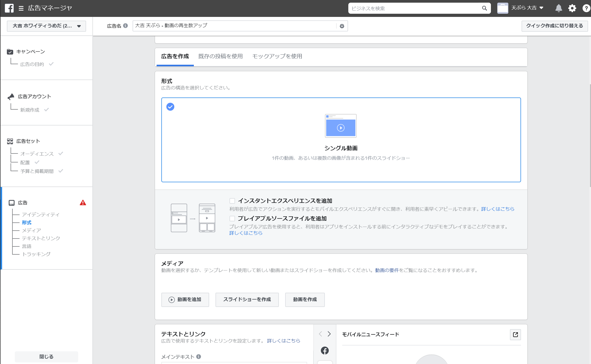Open settings gear in top bar
The width and height of the screenshot is (591, 364).
(x=572, y=8)
